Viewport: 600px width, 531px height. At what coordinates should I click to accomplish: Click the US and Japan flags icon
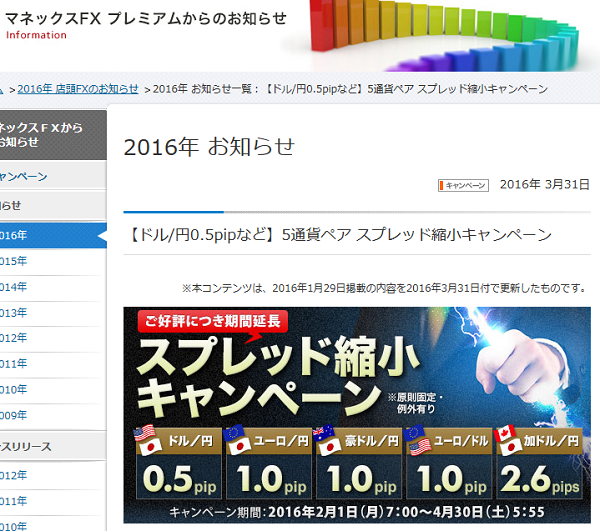point(147,440)
